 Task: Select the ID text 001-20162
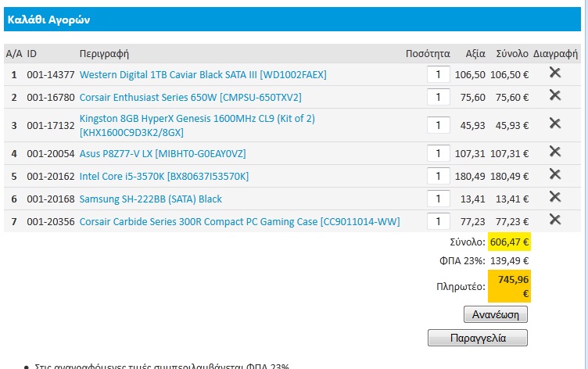pos(51,176)
